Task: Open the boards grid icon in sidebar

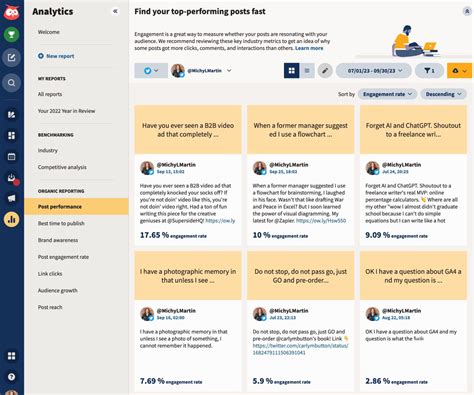Action: click(x=12, y=135)
